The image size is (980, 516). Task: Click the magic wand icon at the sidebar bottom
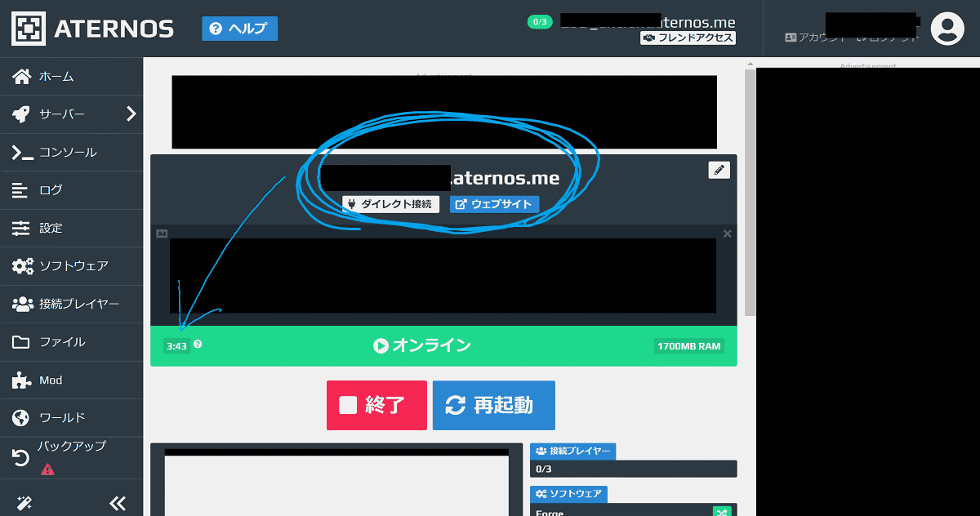click(x=23, y=503)
